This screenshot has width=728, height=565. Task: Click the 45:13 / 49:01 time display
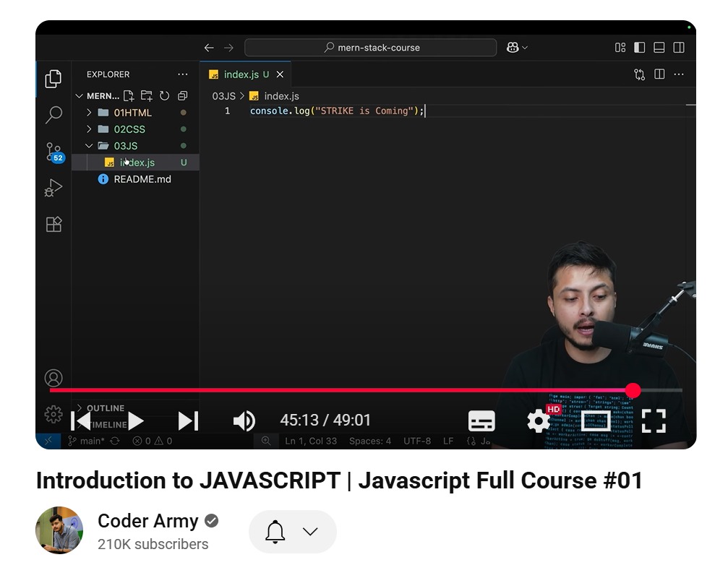click(325, 420)
